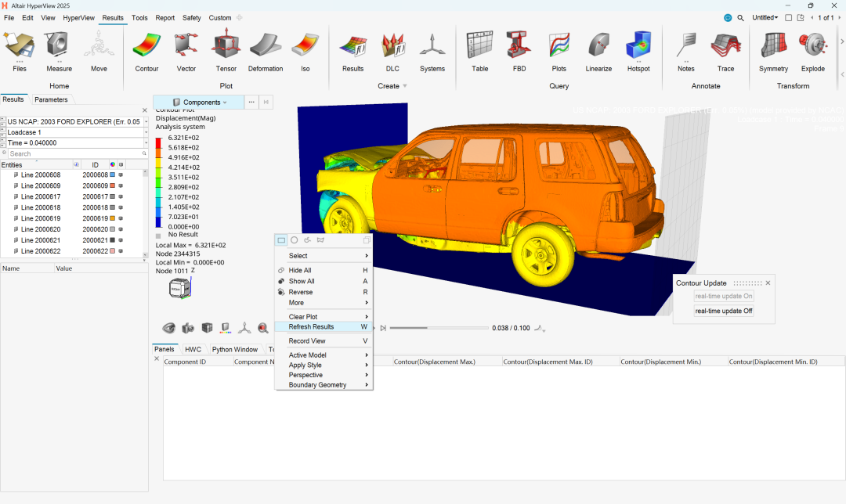The height and width of the screenshot is (504, 846).
Task: Open the FBD query tool
Action: tap(519, 51)
